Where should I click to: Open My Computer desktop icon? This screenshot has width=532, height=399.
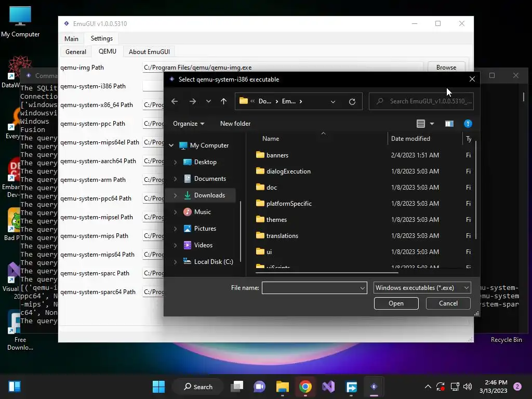coord(20,21)
